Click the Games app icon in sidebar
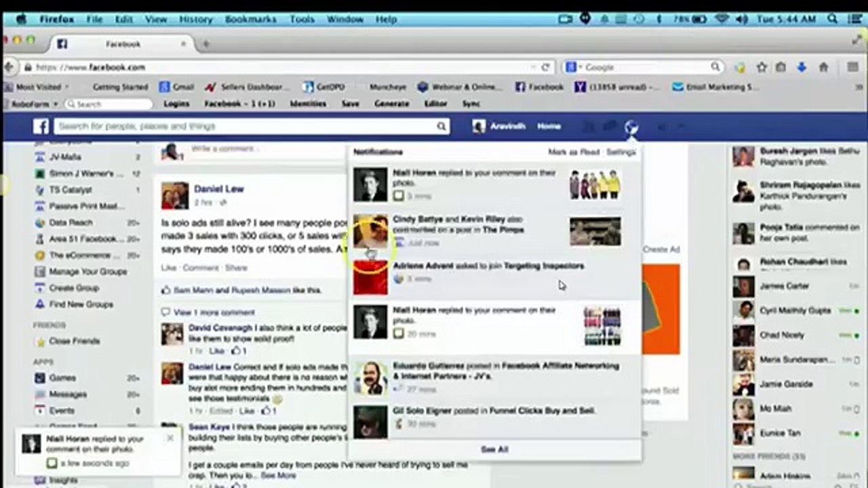 tap(40, 378)
